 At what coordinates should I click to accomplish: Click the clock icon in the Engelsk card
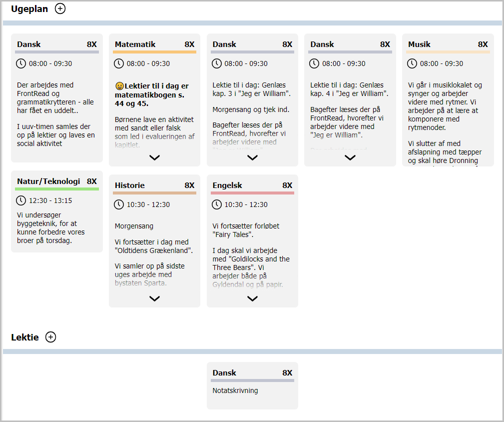[x=217, y=204]
